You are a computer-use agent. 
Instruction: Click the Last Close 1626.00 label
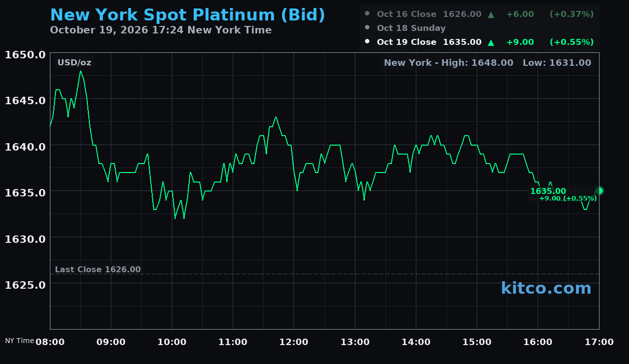tap(98, 270)
